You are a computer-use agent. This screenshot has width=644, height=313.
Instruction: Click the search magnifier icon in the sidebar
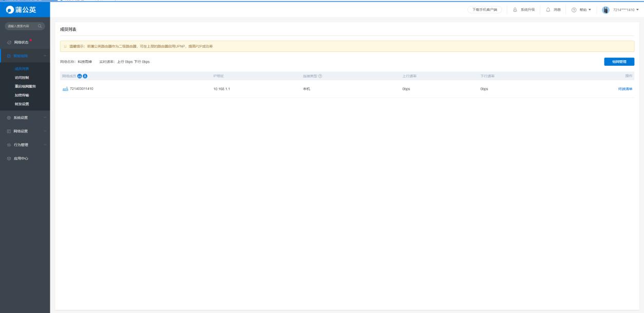point(40,26)
